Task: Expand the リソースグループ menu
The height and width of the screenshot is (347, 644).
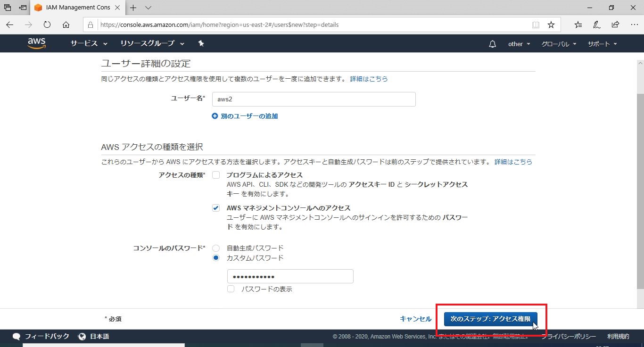Action: (x=153, y=43)
